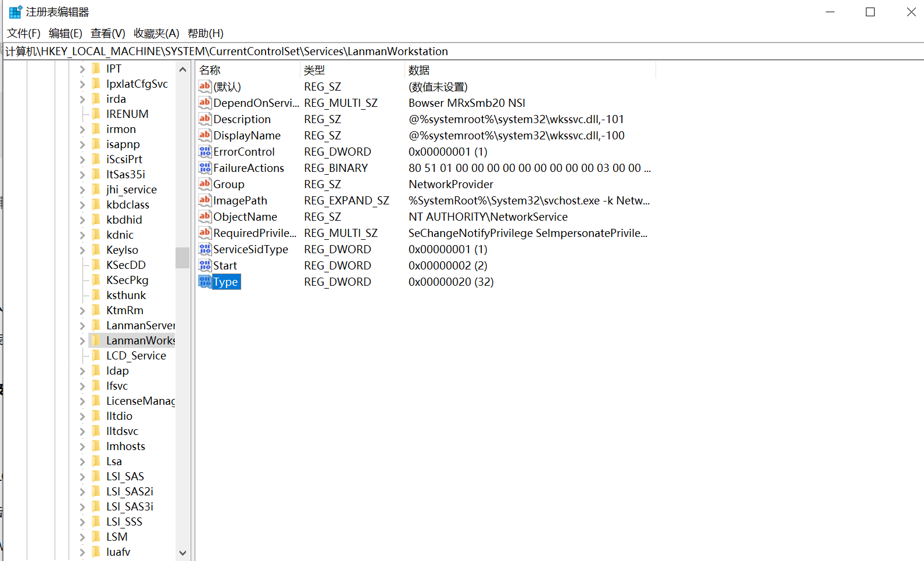Select the folder icon beside ksthunk
The width and height of the screenshot is (924, 561).
pos(96,295)
